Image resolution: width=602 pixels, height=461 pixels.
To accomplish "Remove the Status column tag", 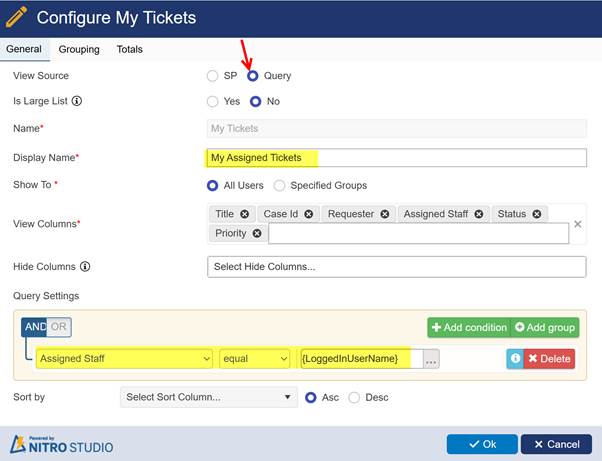I will coord(537,214).
